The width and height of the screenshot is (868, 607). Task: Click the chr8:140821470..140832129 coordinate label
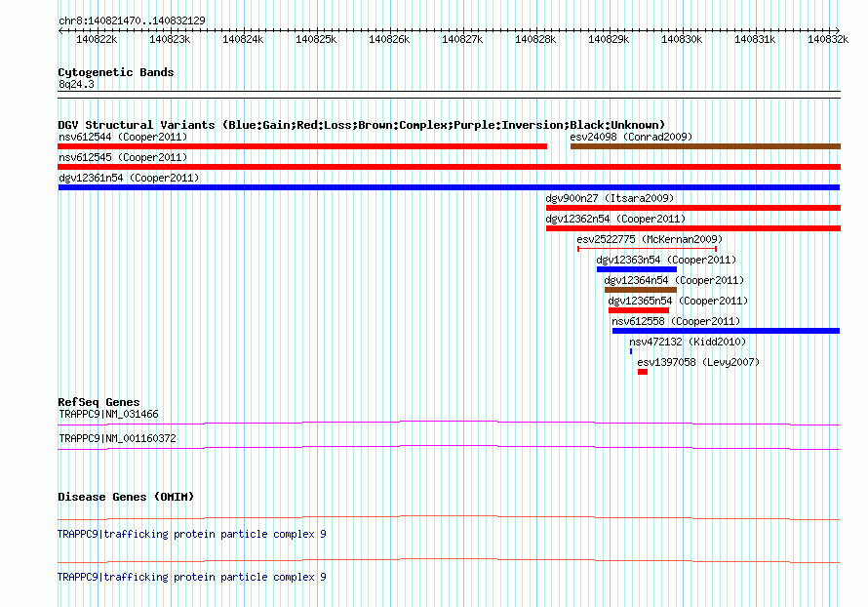click(132, 20)
